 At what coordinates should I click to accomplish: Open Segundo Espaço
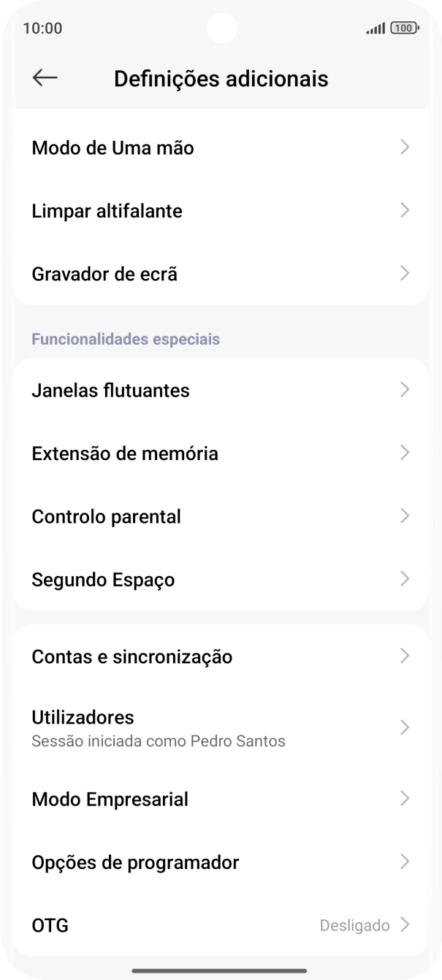point(102,579)
